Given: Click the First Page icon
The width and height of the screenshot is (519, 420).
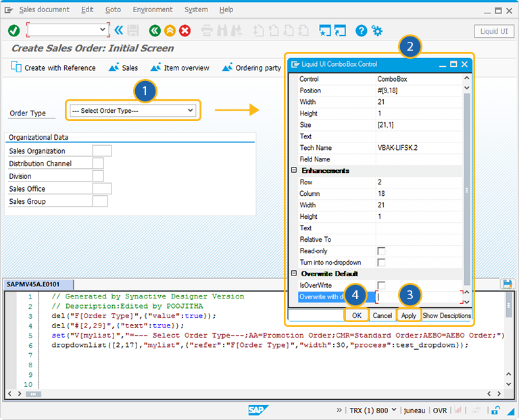Looking at the screenshot, I should [259, 31].
